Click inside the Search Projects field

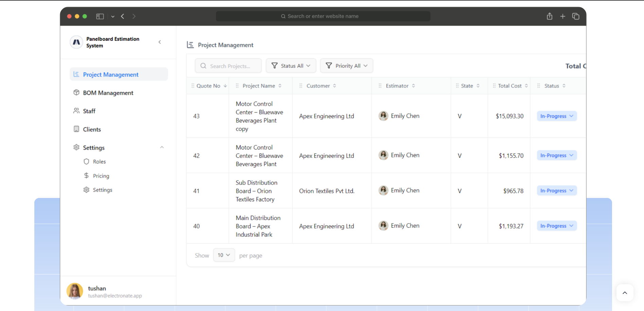click(x=228, y=66)
